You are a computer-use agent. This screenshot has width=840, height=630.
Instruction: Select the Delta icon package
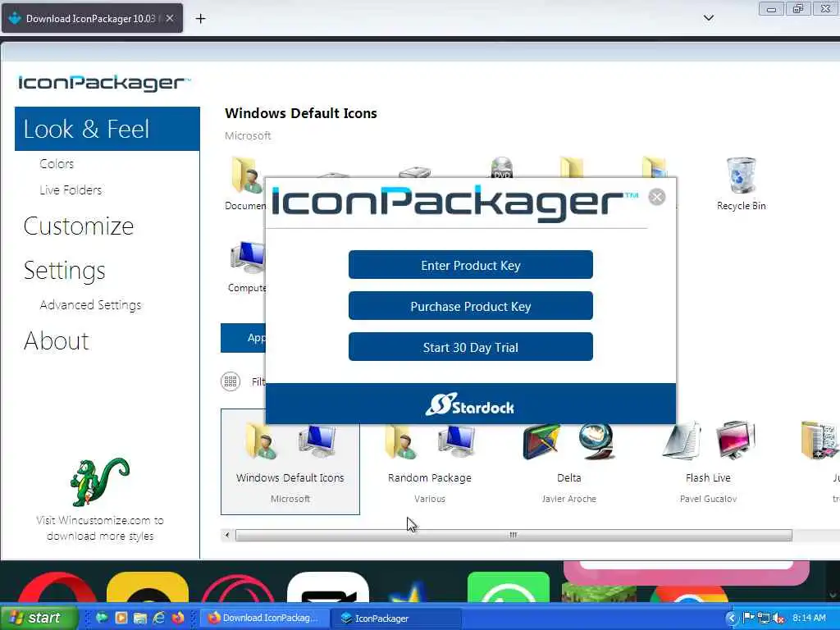point(569,462)
